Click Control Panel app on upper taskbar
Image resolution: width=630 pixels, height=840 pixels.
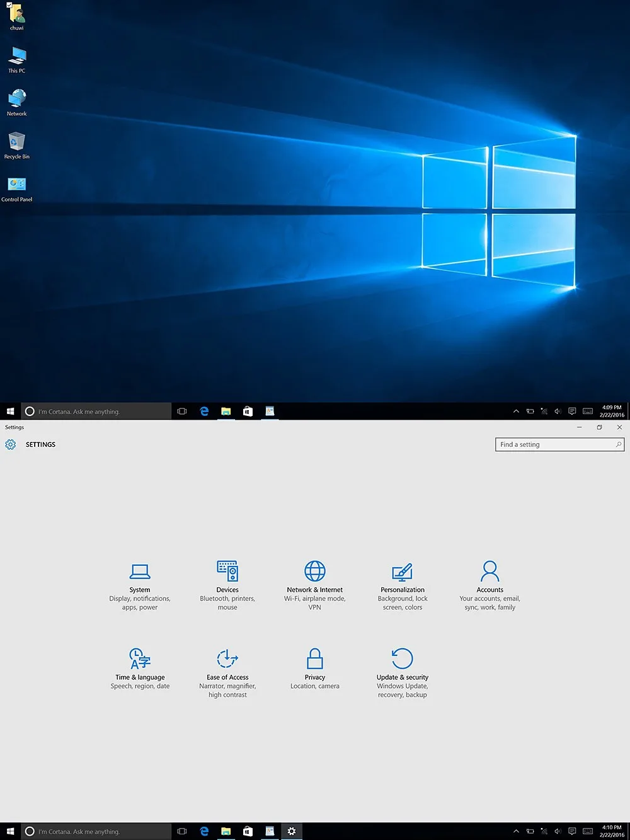[270, 411]
